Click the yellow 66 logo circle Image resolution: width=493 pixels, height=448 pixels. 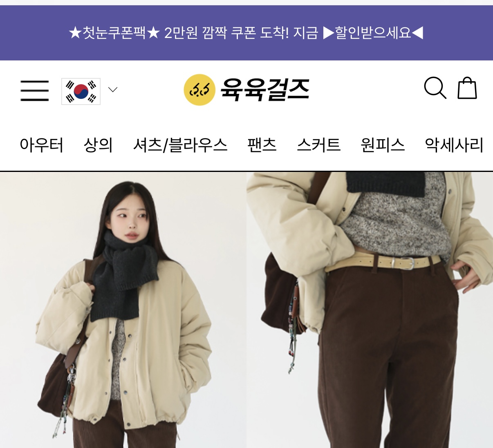199,90
